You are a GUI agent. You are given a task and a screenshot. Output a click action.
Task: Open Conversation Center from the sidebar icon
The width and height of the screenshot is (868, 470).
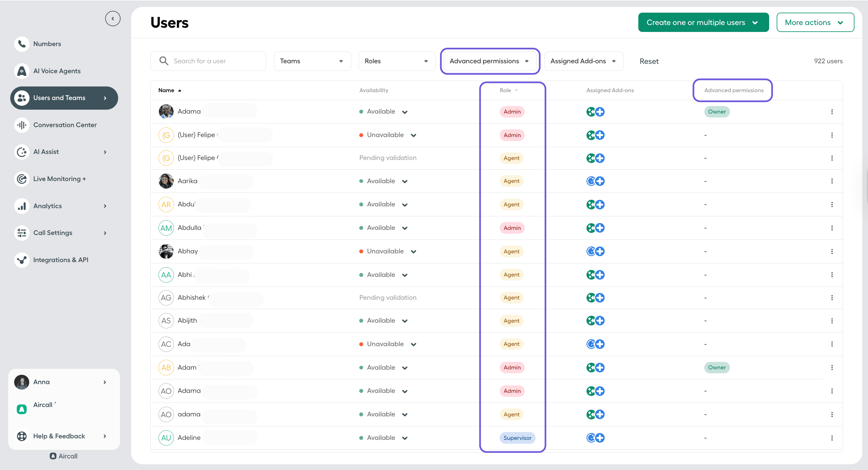pos(22,125)
